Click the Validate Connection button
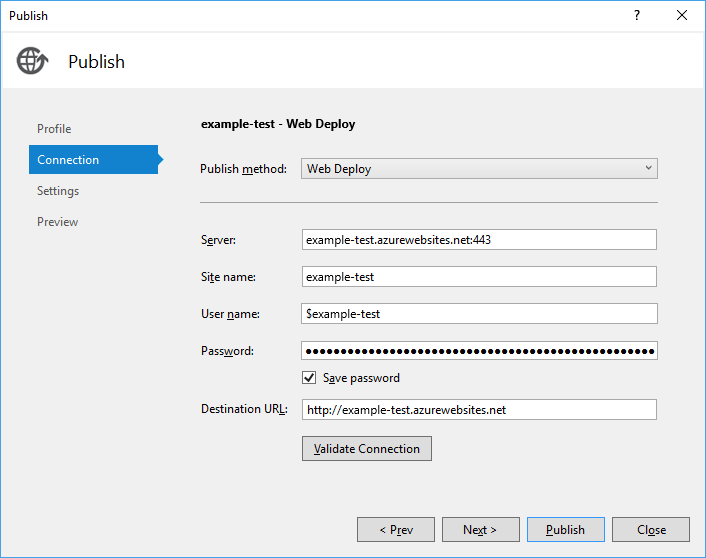 point(367,449)
